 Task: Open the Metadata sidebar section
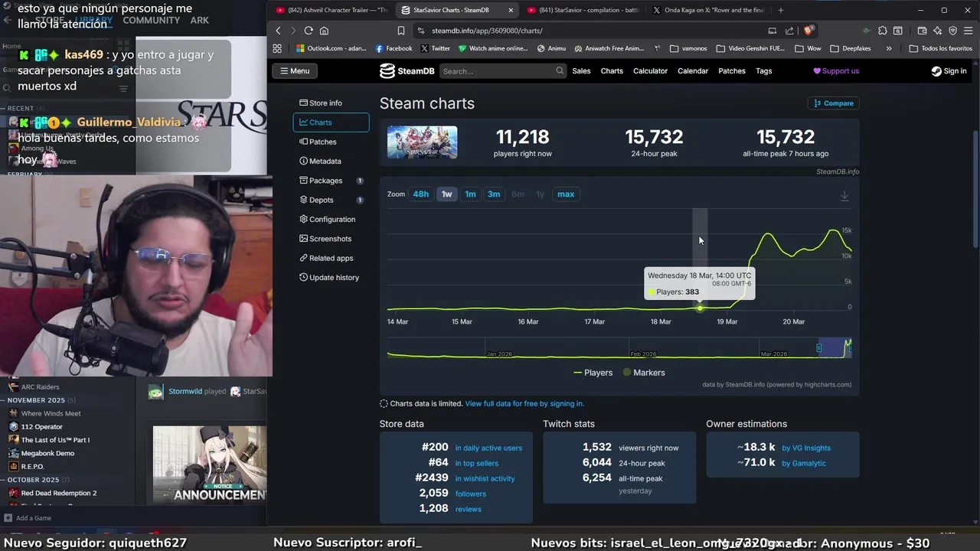click(331, 161)
